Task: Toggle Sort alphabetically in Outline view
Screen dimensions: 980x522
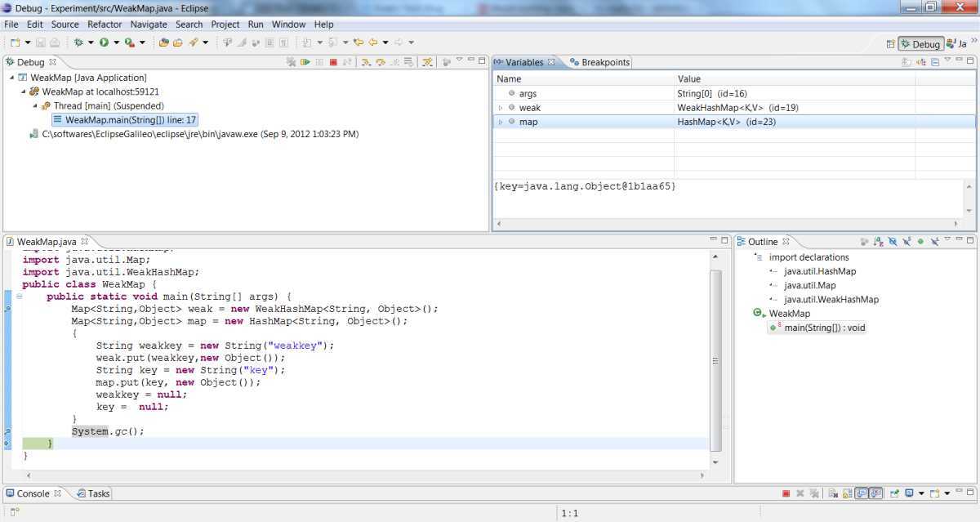Action: 879,242
